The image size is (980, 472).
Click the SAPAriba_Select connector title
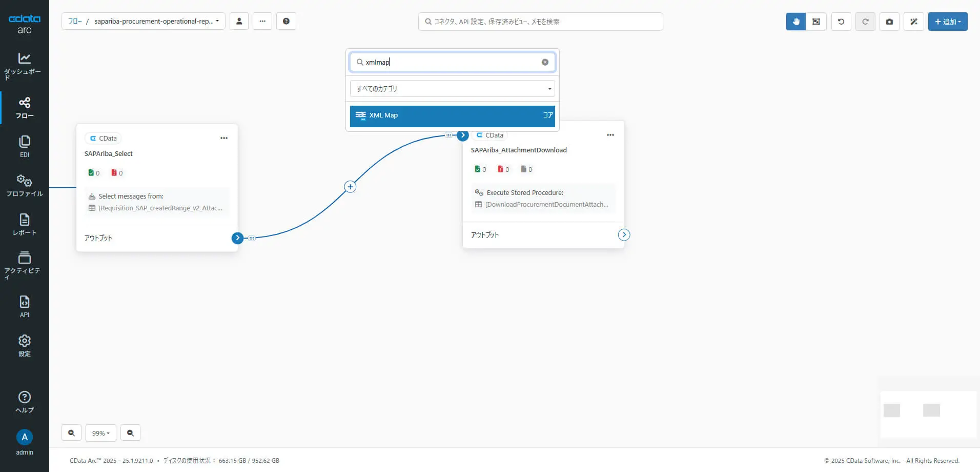coord(109,153)
